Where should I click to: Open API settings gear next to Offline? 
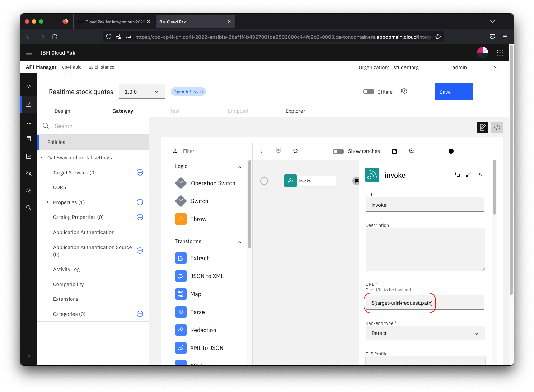tap(404, 92)
